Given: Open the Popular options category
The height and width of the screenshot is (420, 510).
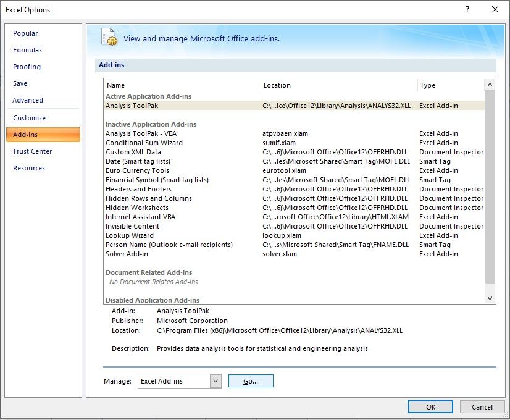Looking at the screenshot, I should [25, 33].
